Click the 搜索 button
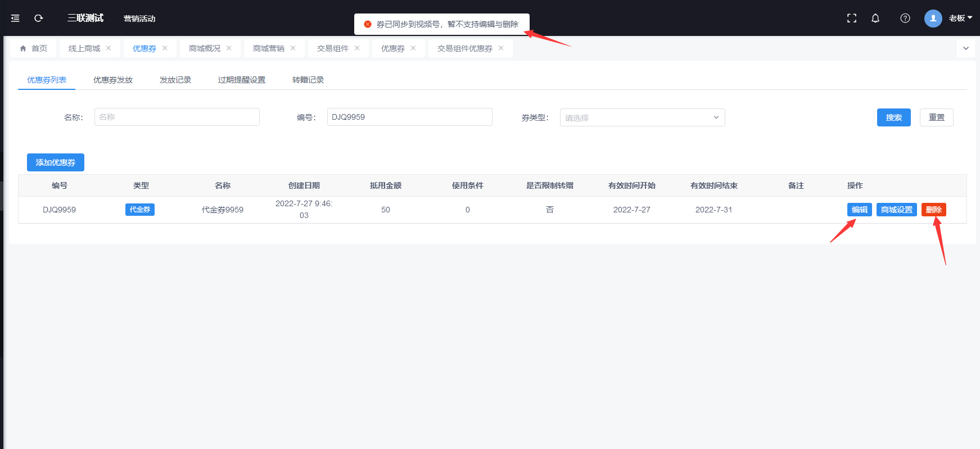The image size is (980, 449). pos(894,117)
